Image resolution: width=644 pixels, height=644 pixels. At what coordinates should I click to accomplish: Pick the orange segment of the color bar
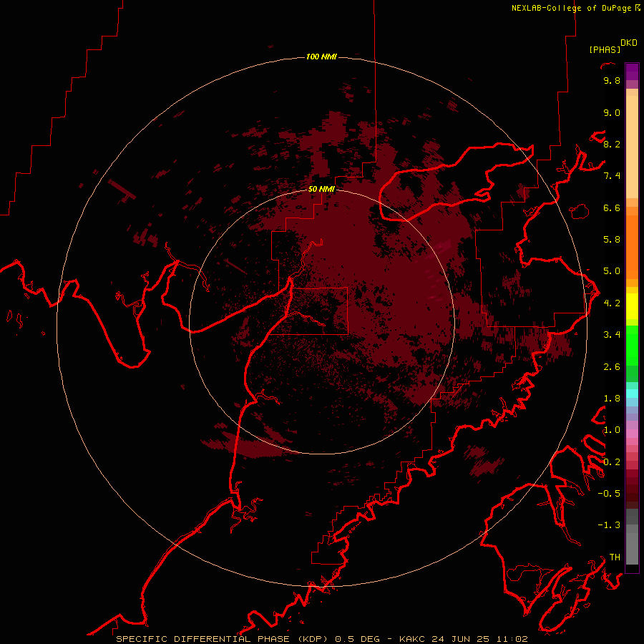[x=632, y=248]
